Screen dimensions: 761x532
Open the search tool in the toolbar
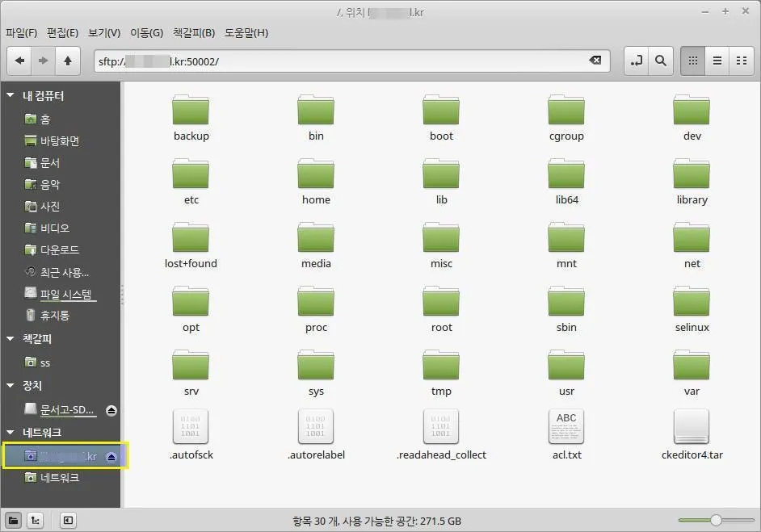click(661, 61)
